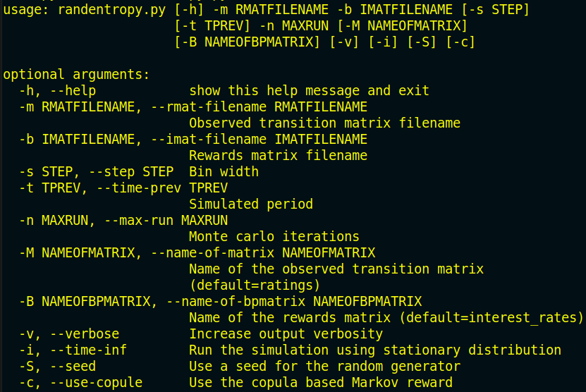Image resolution: width=586 pixels, height=392 pixels.
Task: Click the 'Monte carlo iterations' text
Action: [274, 237]
